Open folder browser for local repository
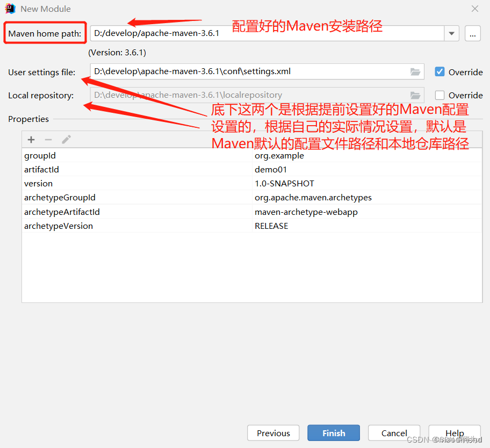Screen dimensions: 490x448 coord(415,95)
